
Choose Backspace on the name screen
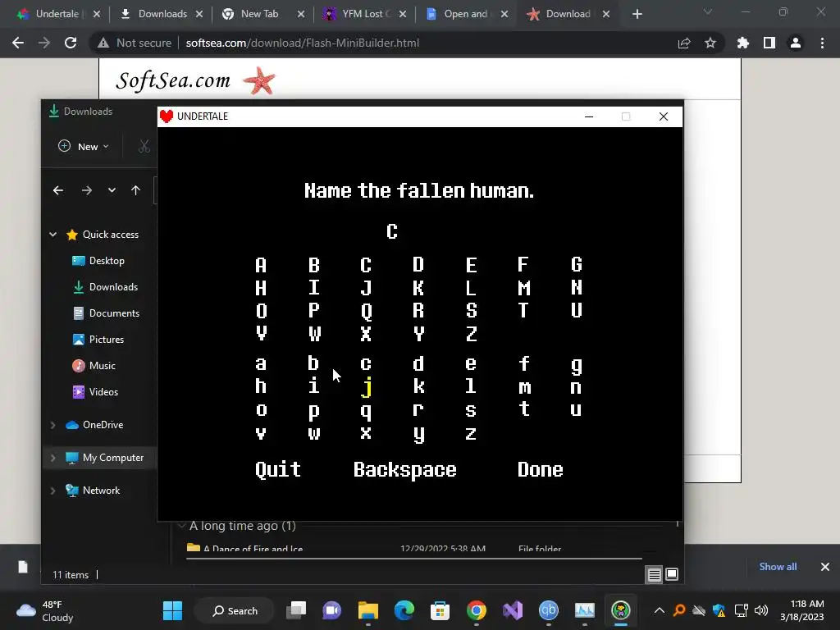click(x=405, y=470)
